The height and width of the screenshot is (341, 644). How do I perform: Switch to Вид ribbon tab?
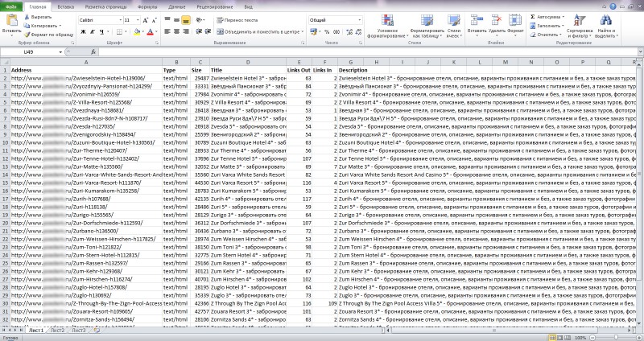tap(248, 7)
